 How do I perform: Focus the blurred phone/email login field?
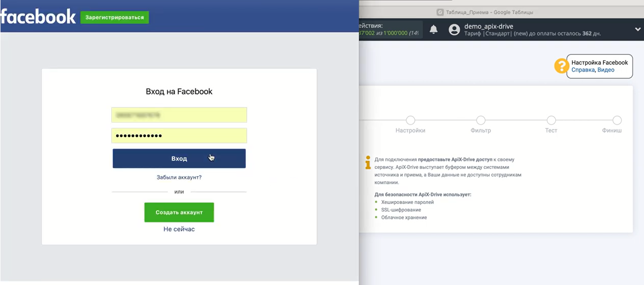tap(179, 115)
